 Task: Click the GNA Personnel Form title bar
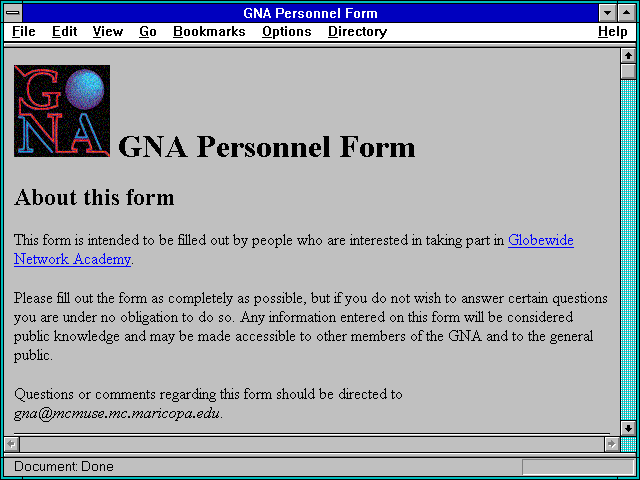click(311, 13)
